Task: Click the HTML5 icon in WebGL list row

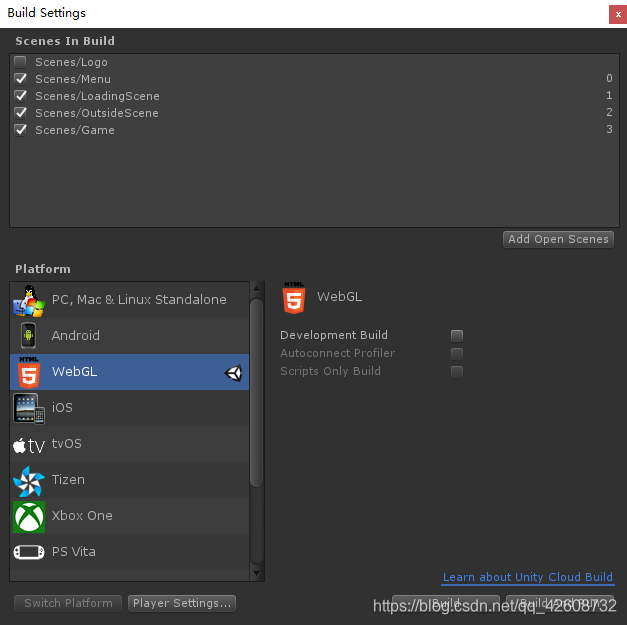Action: click(x=29, y=372)
